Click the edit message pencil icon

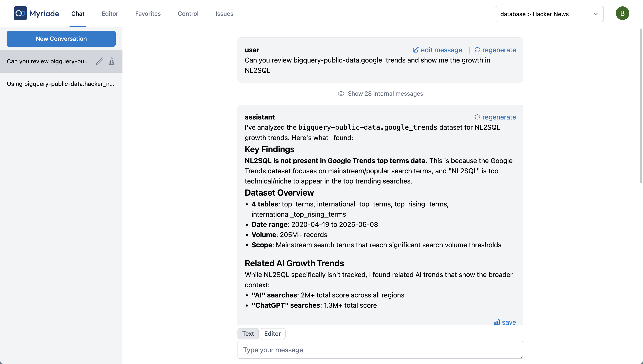click(415, 50)
